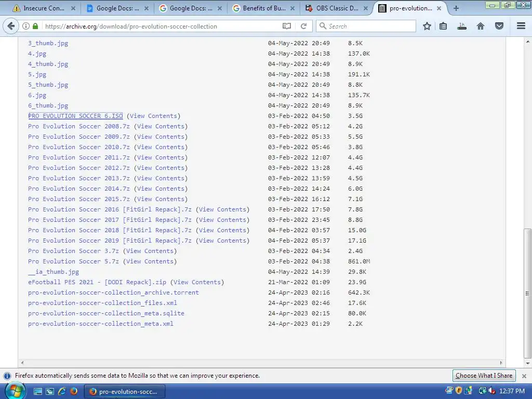Open the network tray icon
532x399 pixels.
482,391
